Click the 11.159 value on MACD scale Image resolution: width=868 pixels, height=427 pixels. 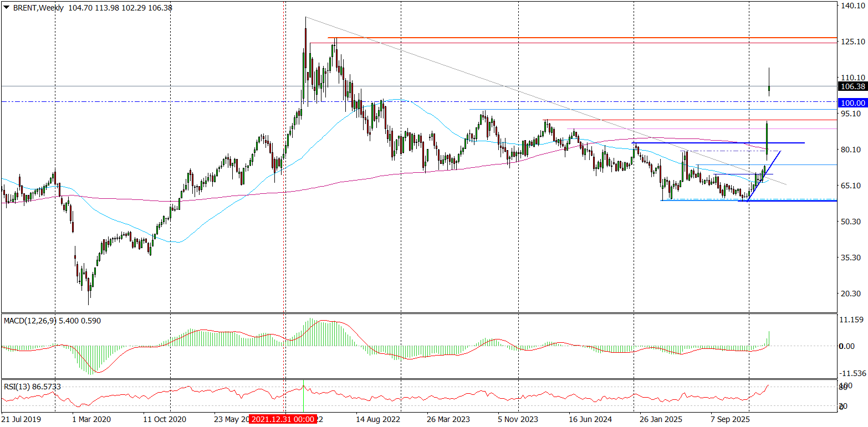tap(852, 320)
